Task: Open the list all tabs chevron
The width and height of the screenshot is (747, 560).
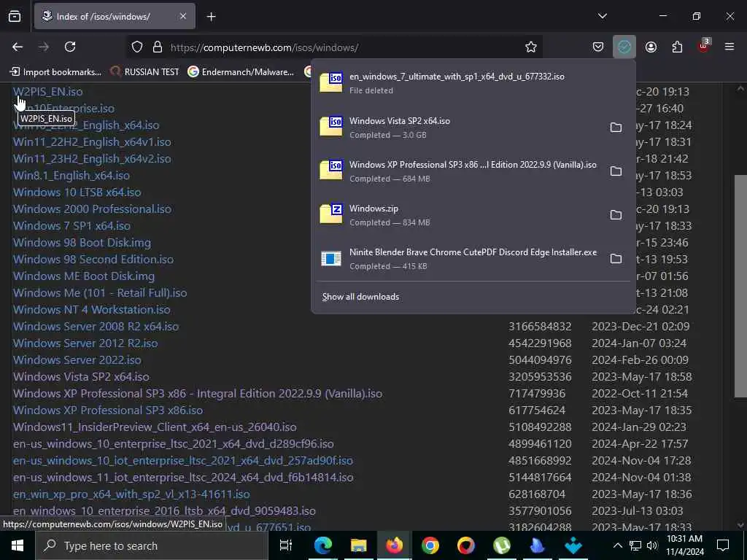Action: click(x=602, y=16)
